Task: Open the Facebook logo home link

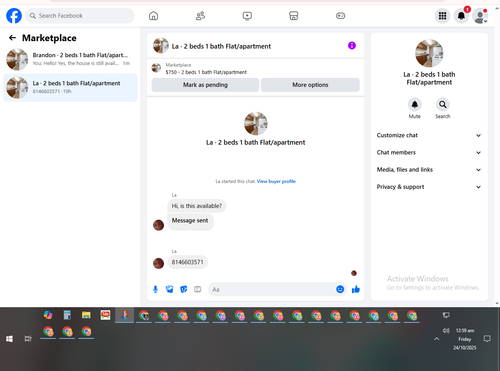Action: click(x=14, y=16)
